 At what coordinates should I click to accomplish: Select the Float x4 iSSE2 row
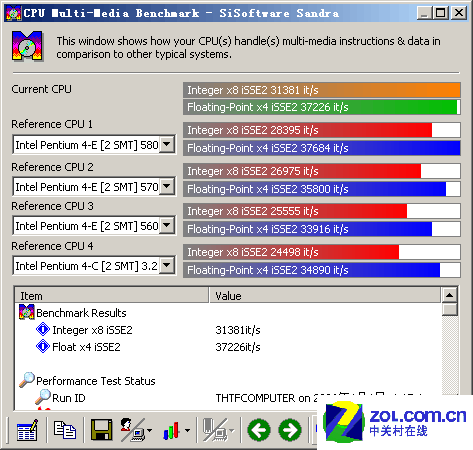click(x=228, y=347)
